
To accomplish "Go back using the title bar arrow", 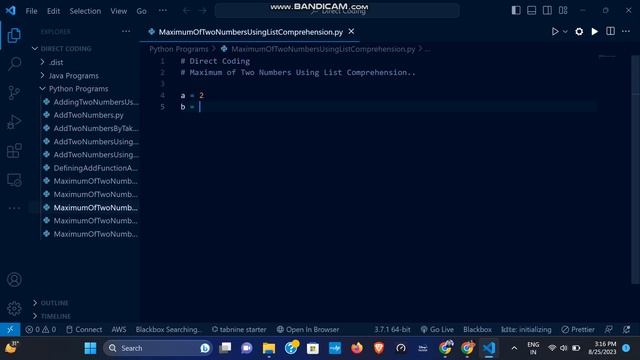I will click(186, 11).
